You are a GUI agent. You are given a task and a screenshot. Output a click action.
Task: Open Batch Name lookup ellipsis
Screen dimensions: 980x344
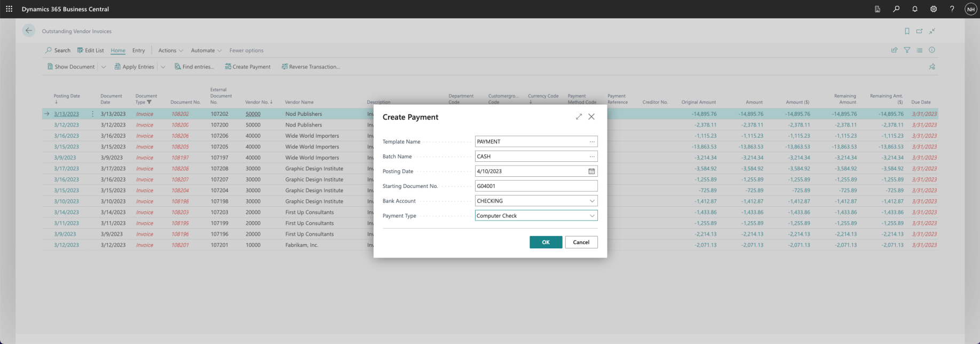[592, 157]
